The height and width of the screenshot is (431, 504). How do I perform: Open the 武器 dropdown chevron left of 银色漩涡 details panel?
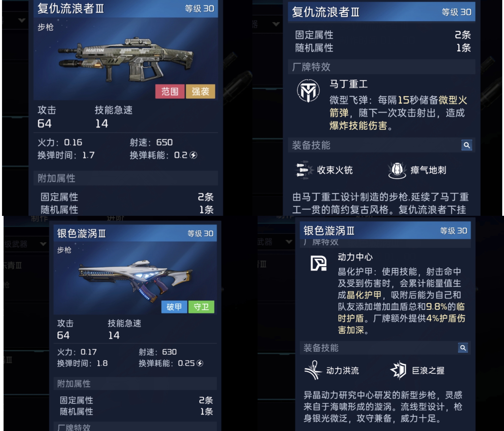tap(289, 242)
